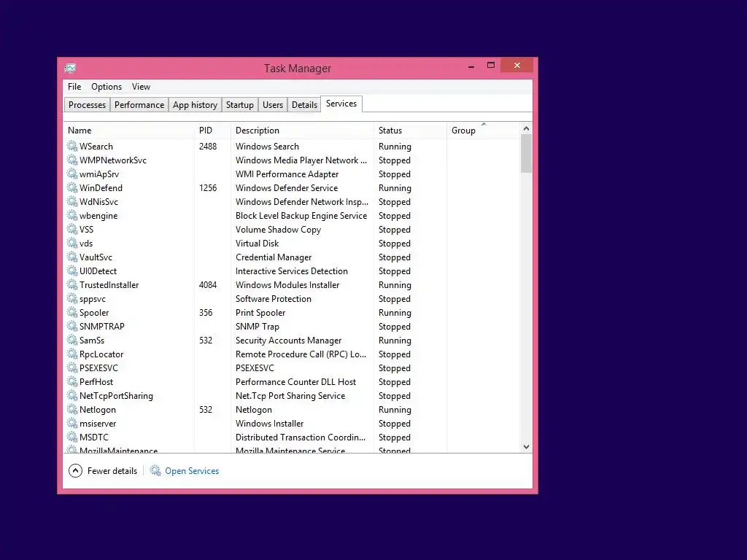747x560 pixels.
Task: Click the gear icon beside msiserver
Action: pos(72,422)
